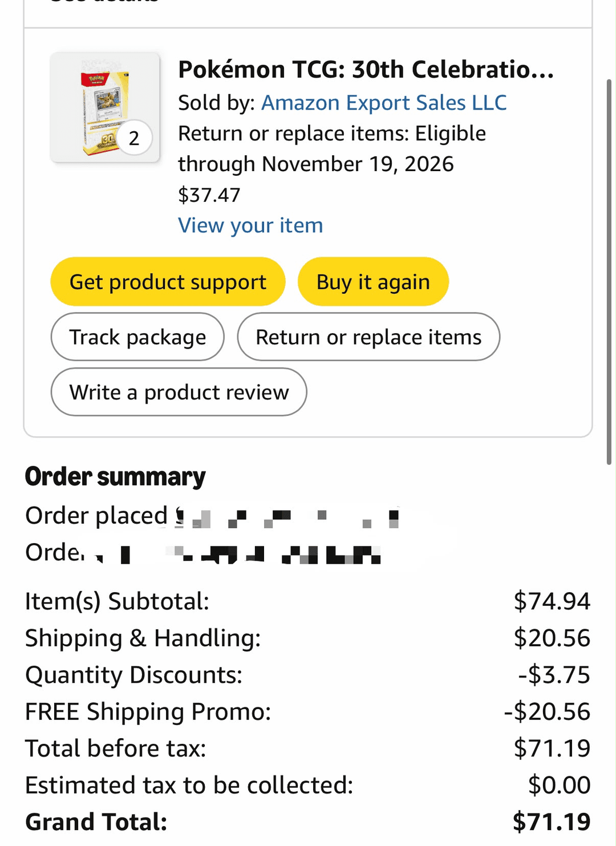Viewport: 616px width, 846px height.
Task: Select the Quantity Discounts amount -$3.75
Action: tap(554, 675)
